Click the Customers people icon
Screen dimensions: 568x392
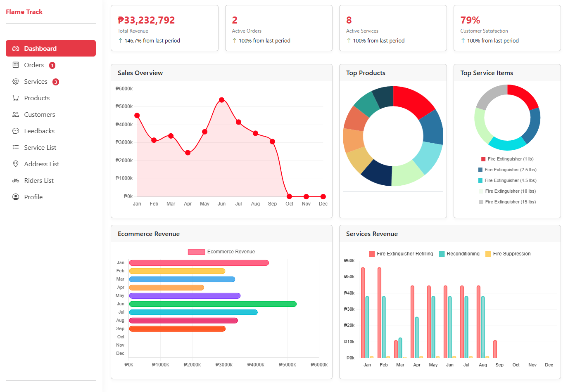tap(16, 114)
